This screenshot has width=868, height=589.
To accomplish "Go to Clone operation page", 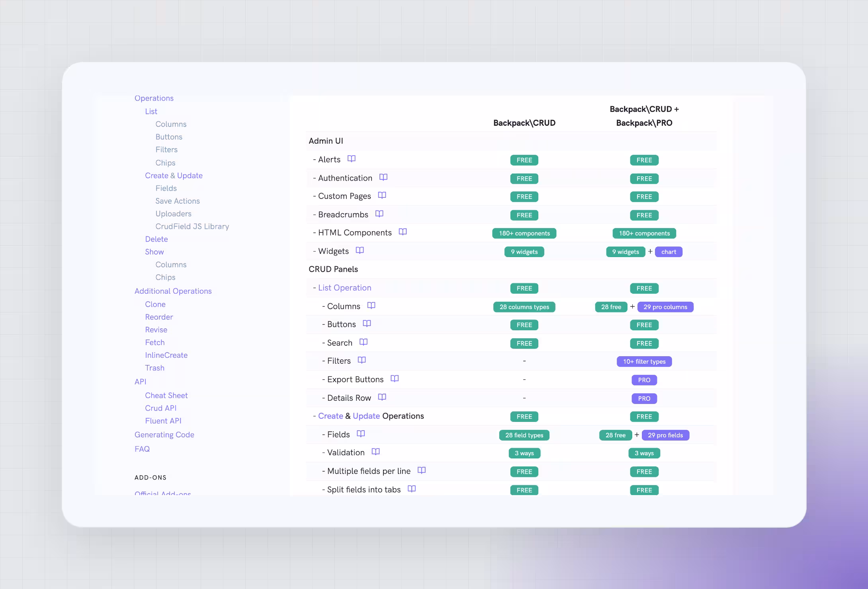I will click(x=155, y=304).
